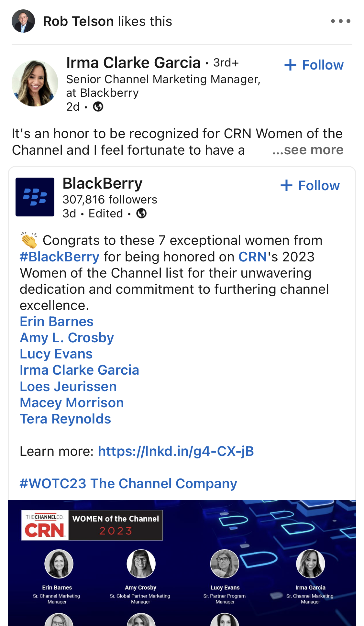This screenshot has width=364, height=626.
Task: Tap Rob Telson's profile picture
Action: (x=23, y=21)
